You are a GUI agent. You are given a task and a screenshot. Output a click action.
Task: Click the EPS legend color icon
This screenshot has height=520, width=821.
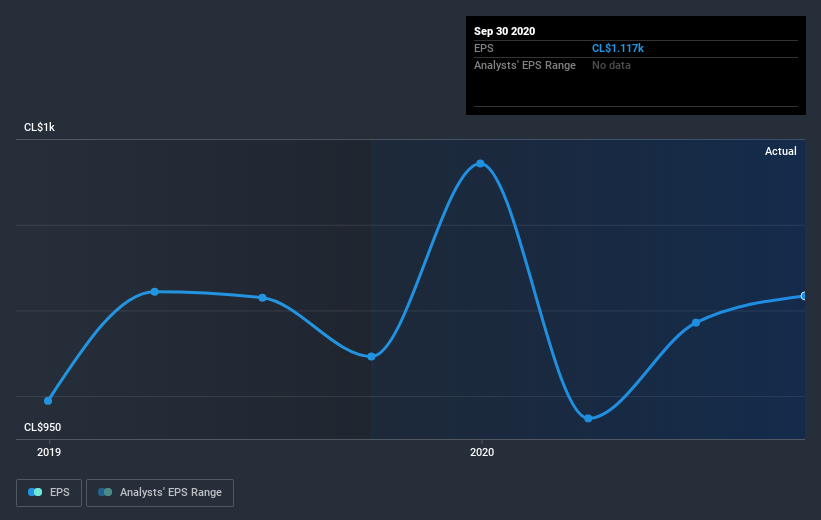tap(35, 492)
